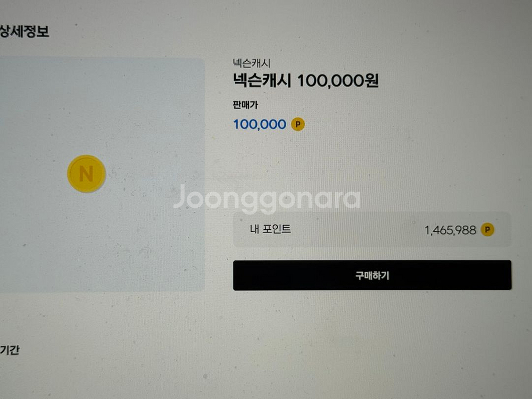Screen dimensions: 532x399
Task: Click the letter N on the yellow coin
Action: pyautogui.click(x=86, y=174)
